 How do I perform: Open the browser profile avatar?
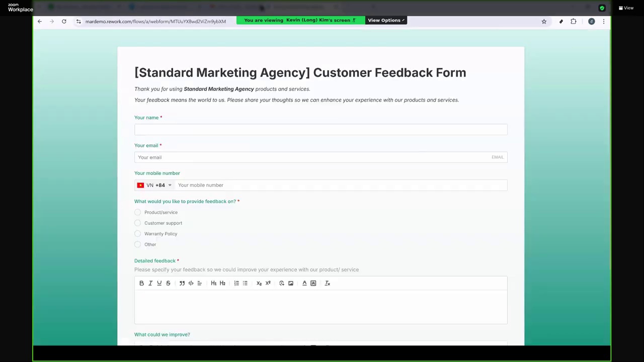(x=592, y=21)
